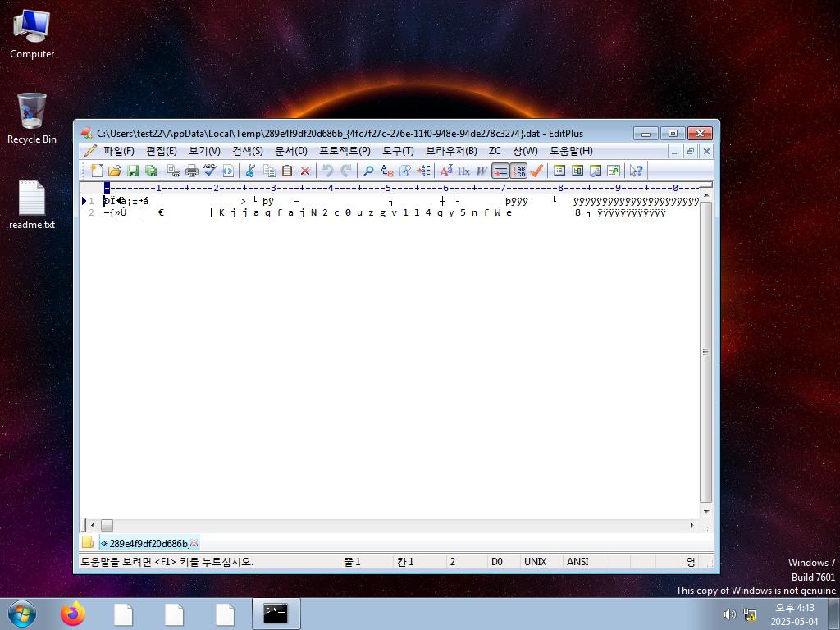
Task: Create a new document with toolbar icon
Action: click(97, 171)
